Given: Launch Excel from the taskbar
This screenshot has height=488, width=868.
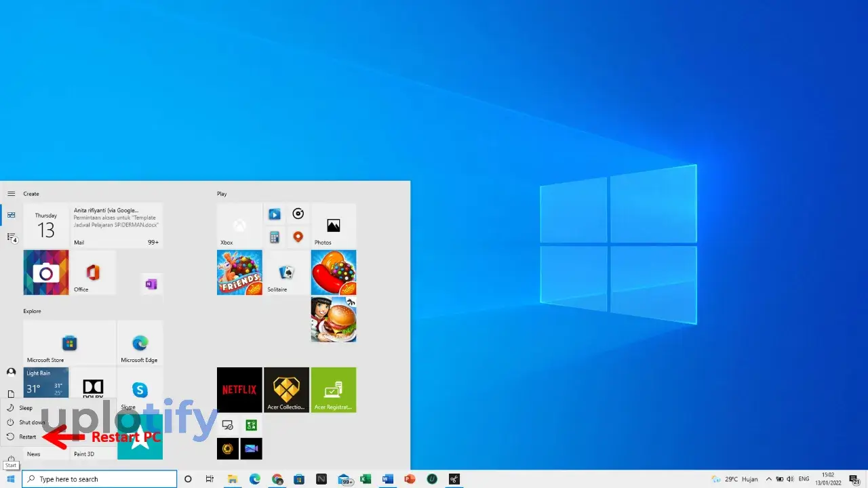Looking at the screenshot, I should [366, 479].
